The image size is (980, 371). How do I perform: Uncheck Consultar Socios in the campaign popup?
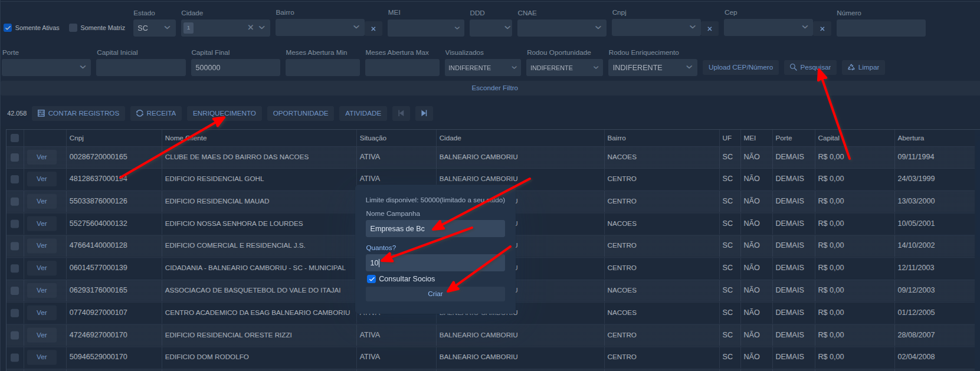click(372, 279)
